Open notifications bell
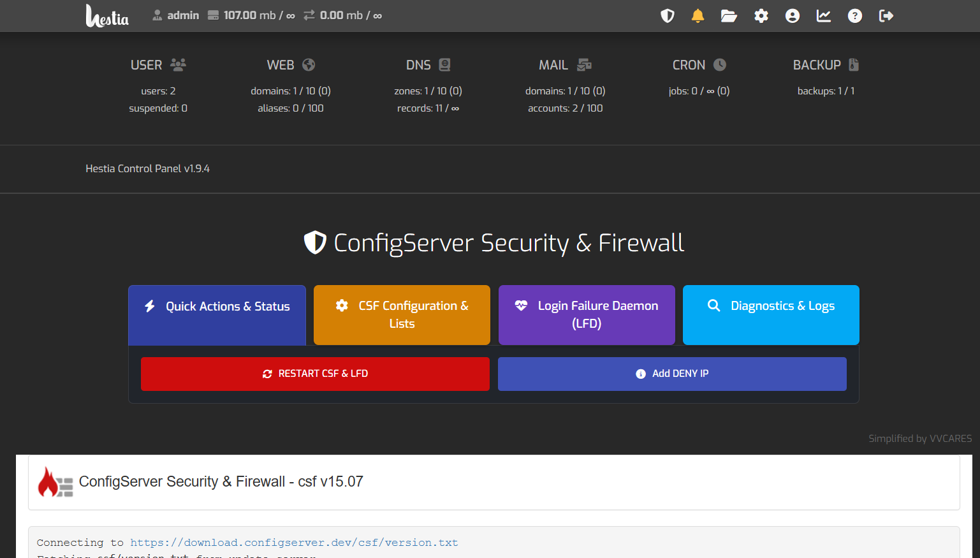 click(698, 16)
